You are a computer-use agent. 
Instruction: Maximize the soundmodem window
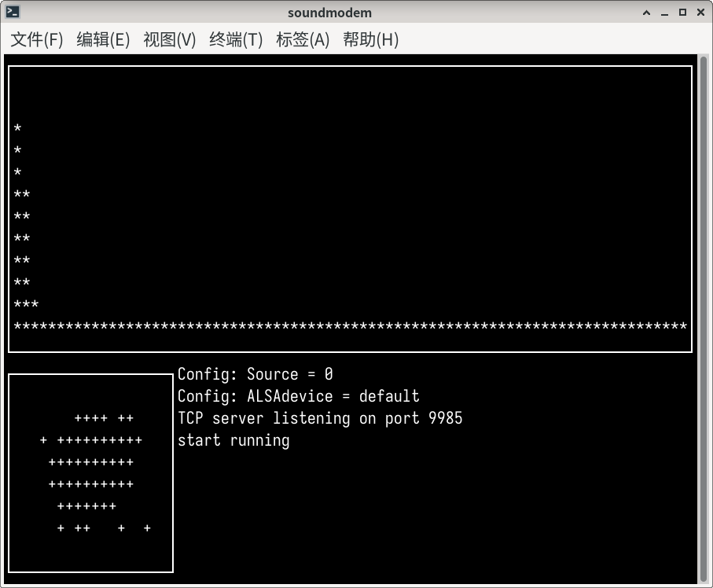pos(682,13)
